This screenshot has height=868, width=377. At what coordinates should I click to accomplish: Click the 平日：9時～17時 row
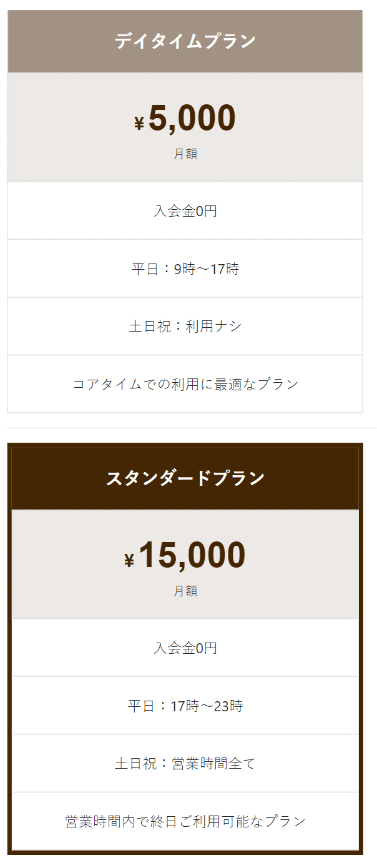point(185,269)
